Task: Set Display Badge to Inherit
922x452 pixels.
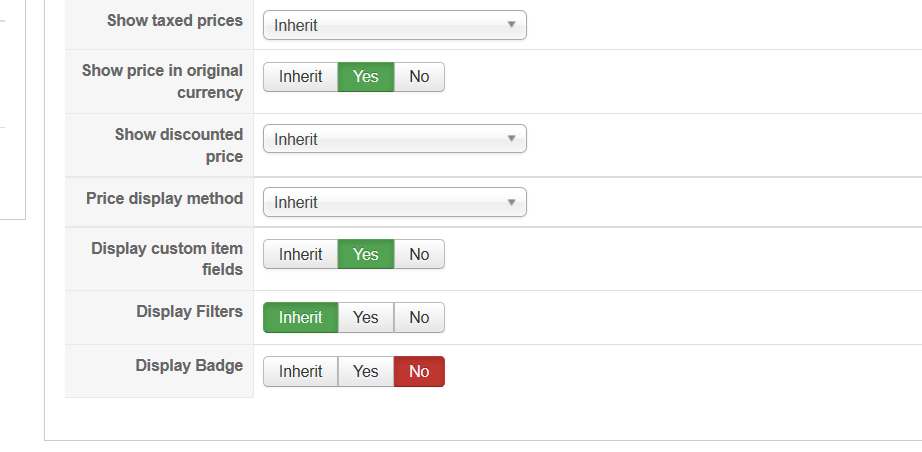Action: tap(300, 371)
